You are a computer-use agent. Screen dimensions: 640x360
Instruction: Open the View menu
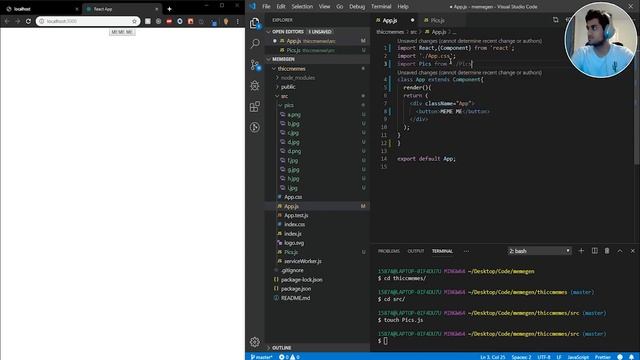(x=324, y=7)
